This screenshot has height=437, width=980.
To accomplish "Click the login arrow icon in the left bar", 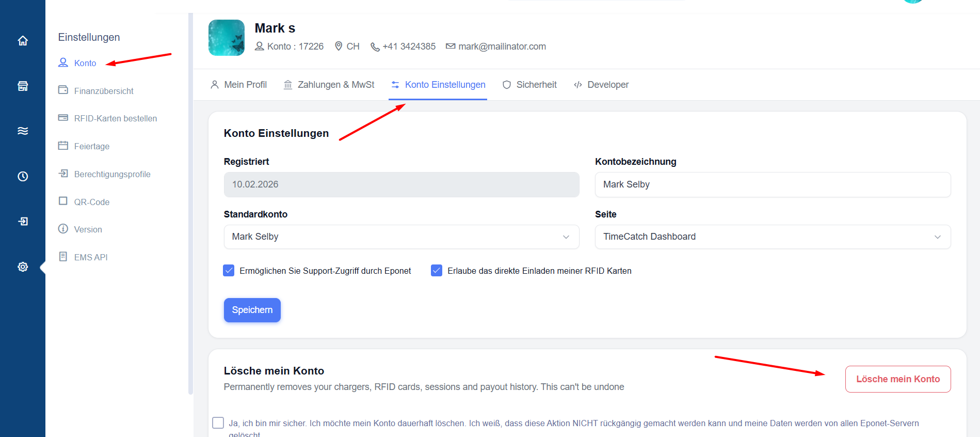I will (x=23, y=221).
